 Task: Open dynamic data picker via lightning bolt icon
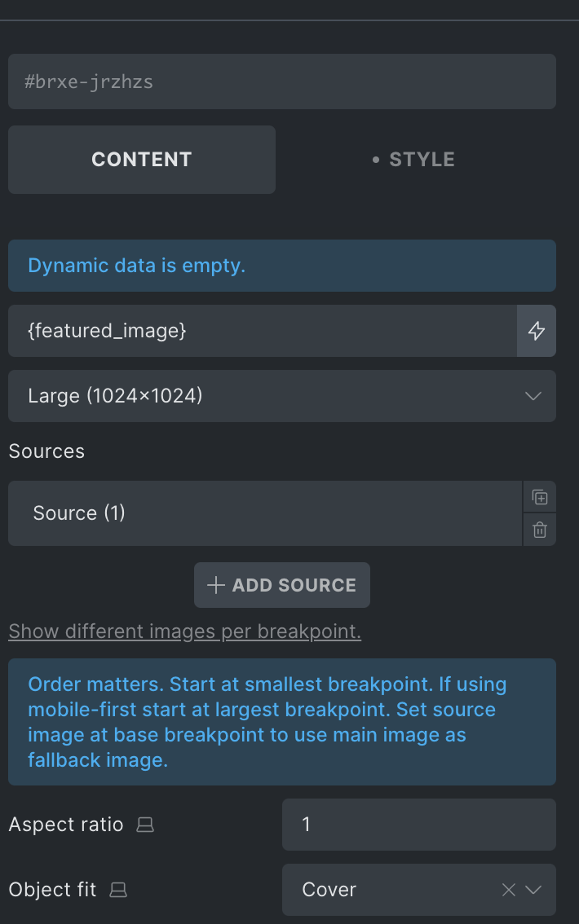click(x=536, y=331)
